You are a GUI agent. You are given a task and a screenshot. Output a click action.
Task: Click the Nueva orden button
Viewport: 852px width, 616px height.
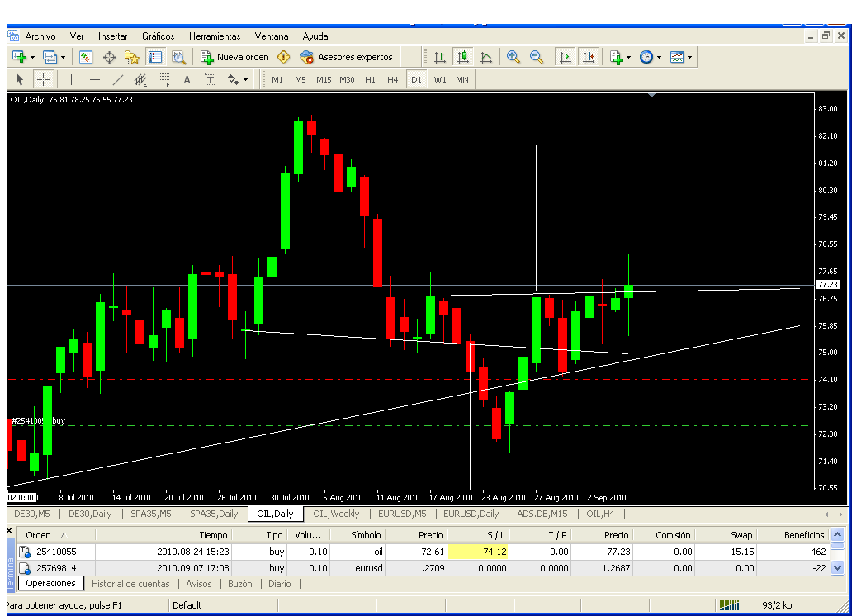[234, 57]
